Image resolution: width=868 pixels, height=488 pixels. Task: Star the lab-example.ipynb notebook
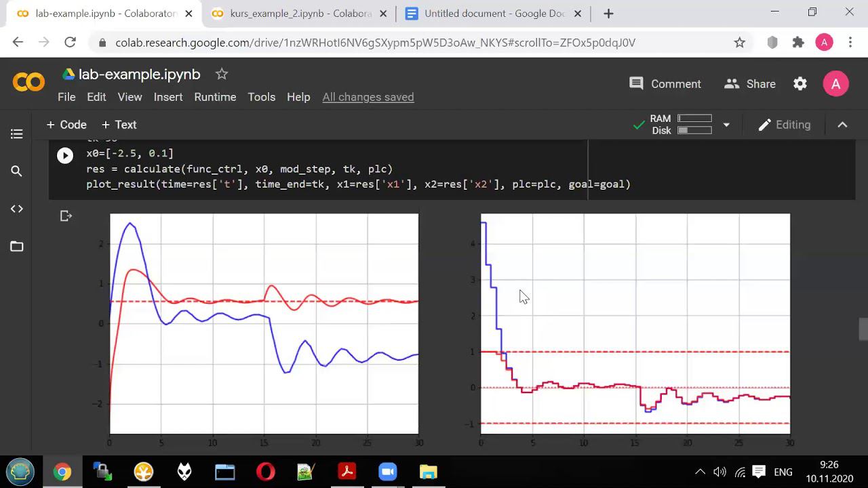pos(222,74)
